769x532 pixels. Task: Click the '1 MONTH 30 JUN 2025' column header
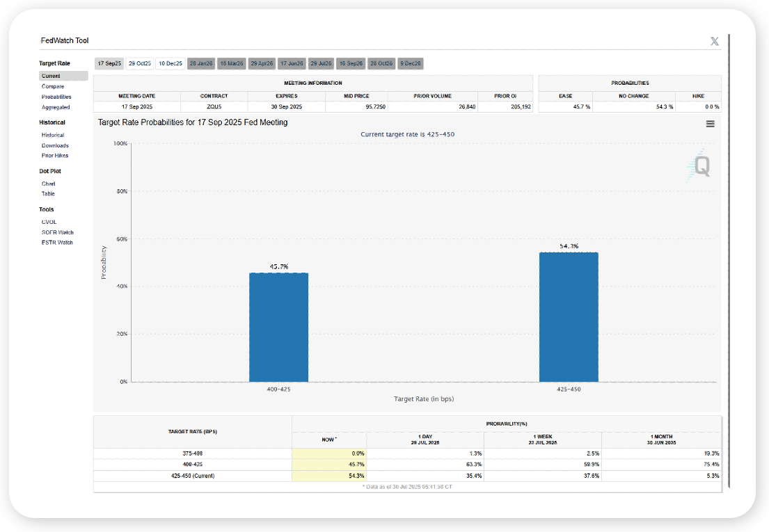662,440
